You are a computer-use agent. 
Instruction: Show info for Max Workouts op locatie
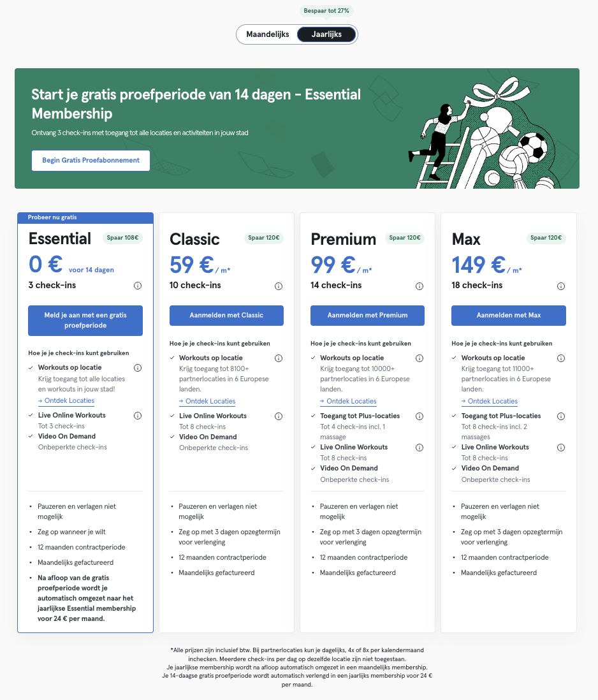(561, 358)
